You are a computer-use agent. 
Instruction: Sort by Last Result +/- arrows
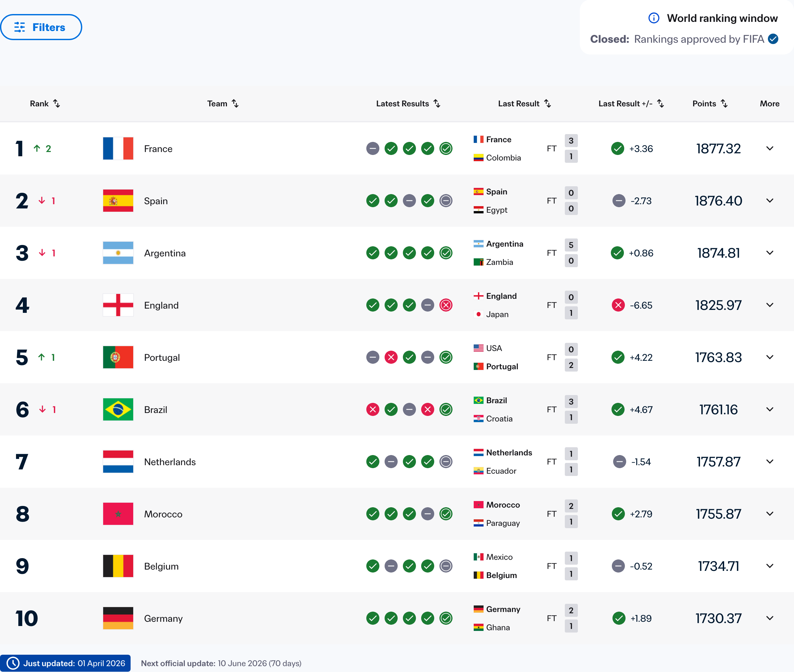660,104
